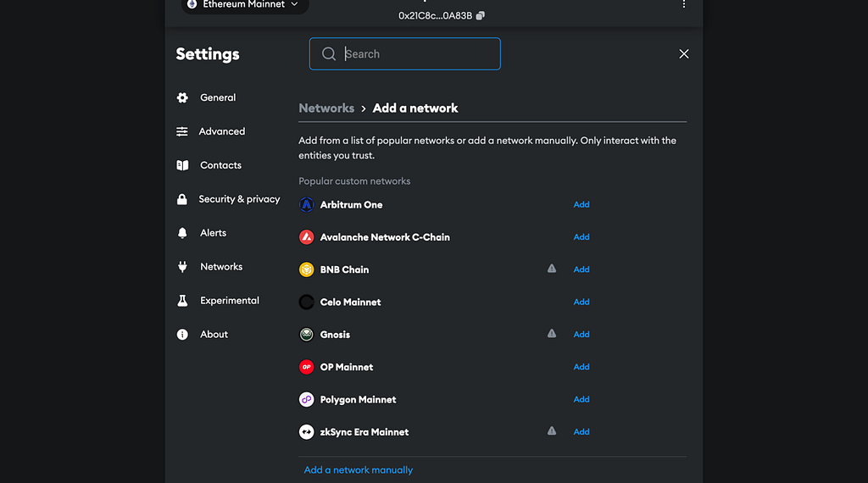Screen dimensions: 868x483
Task: Open Experimental settings
Action: [x=229, y=301]
